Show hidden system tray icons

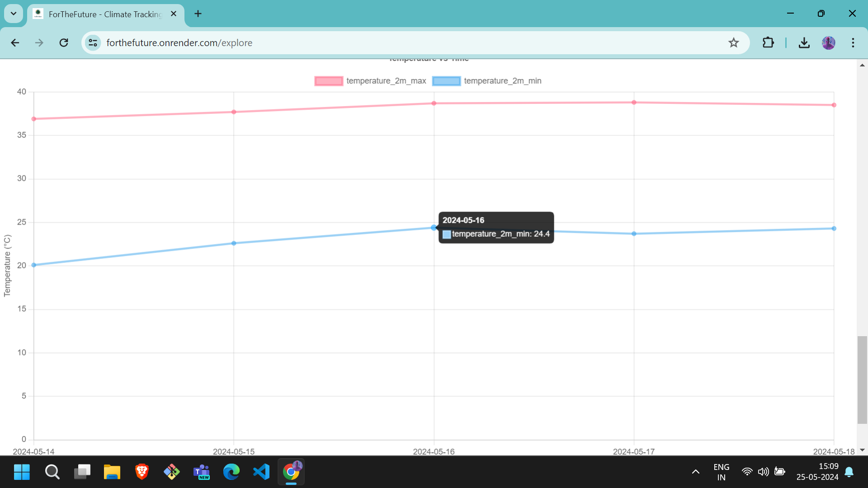695,472
